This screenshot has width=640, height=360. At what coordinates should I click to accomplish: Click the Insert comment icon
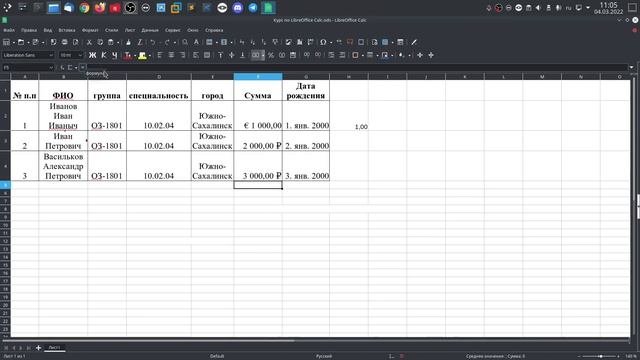350,42
